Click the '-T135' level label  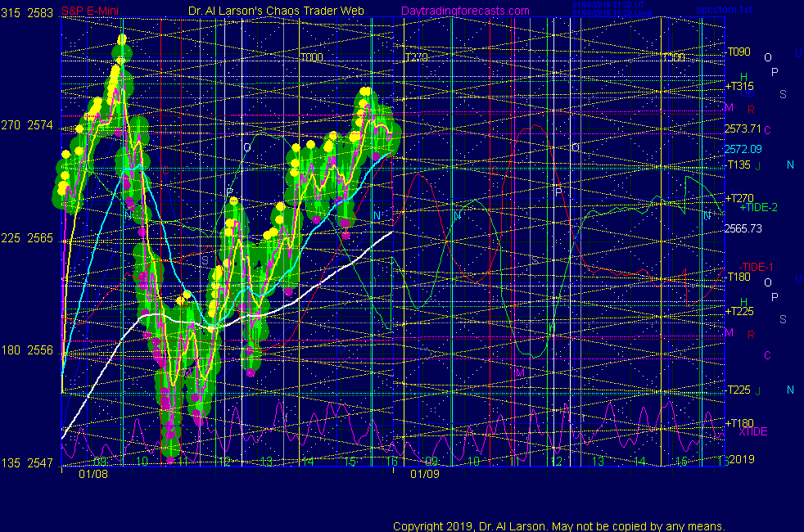738,165
